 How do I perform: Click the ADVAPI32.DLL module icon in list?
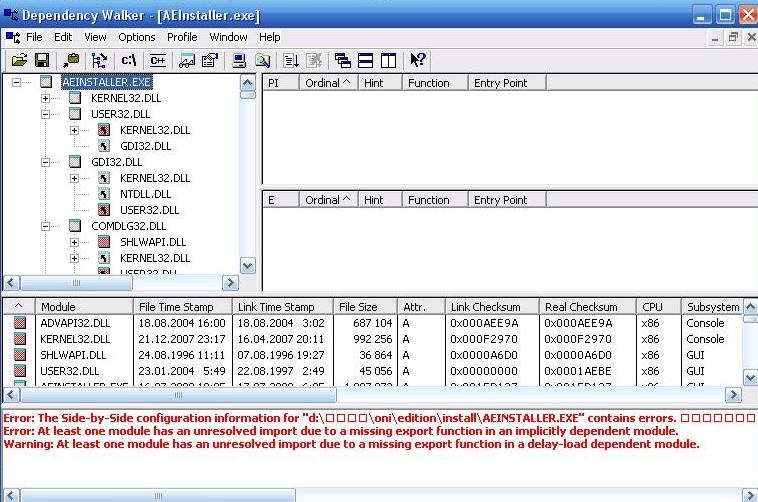pos(19,323)
